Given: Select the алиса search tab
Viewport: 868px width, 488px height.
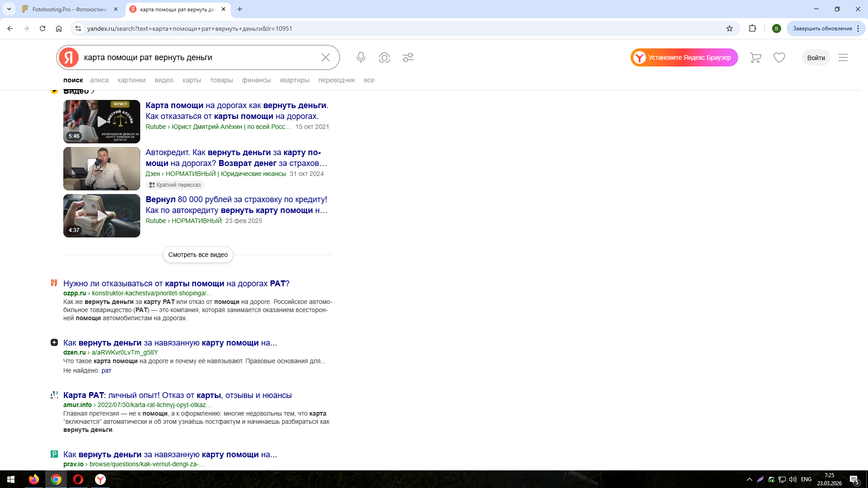Looking at the screenshot, I should click(x=99, y=80).
